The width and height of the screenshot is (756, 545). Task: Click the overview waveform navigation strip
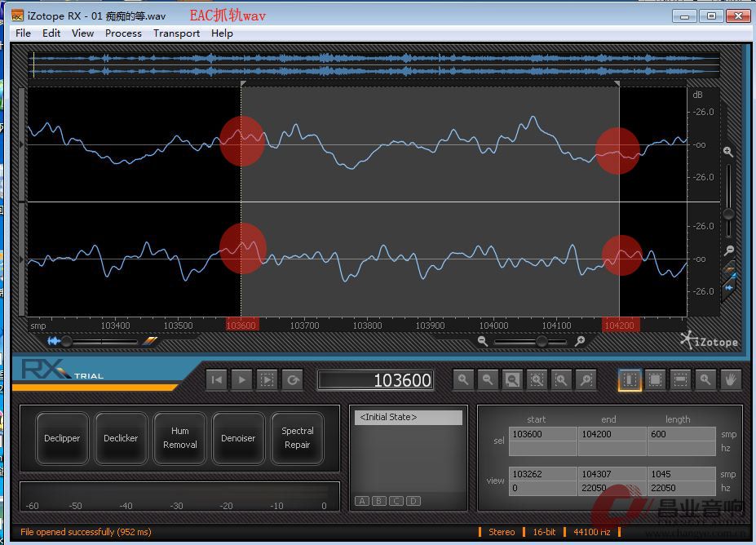pyautogui.click(x=374, y=64)
